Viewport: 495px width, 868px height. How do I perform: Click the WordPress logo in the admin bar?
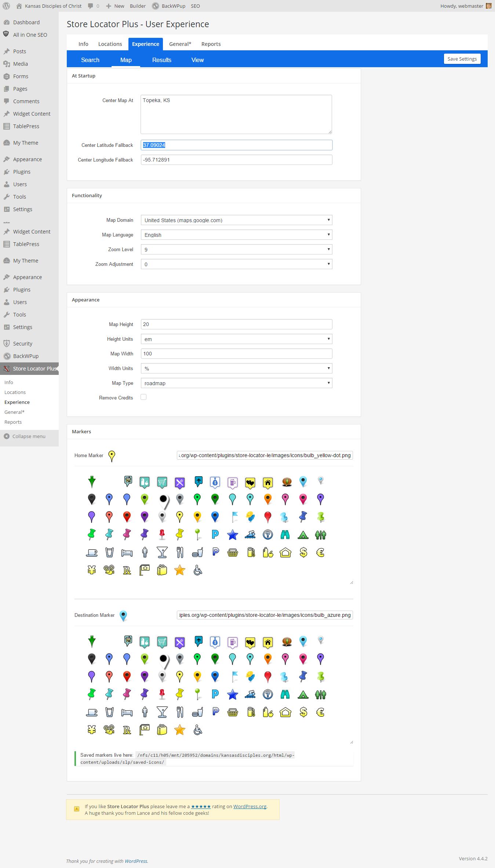(x=6, y=6)
